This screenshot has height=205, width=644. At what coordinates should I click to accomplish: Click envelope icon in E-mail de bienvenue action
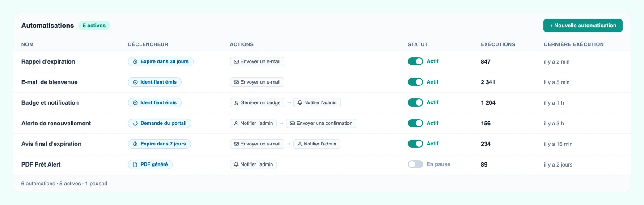[x=236, y=82]
